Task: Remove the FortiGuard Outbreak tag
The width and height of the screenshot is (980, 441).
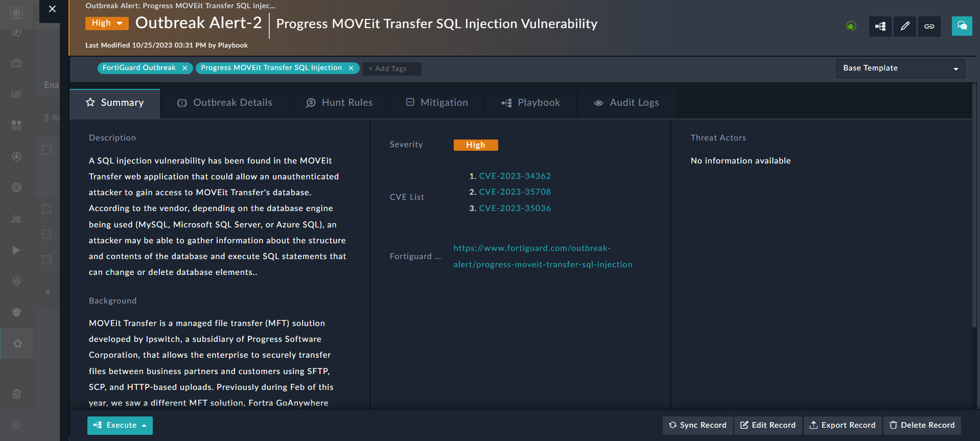Action: point(185,68)
